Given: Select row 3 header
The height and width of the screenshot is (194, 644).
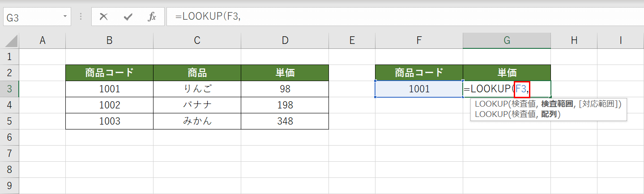Looking at the screenshot, I should click(10, 89).
